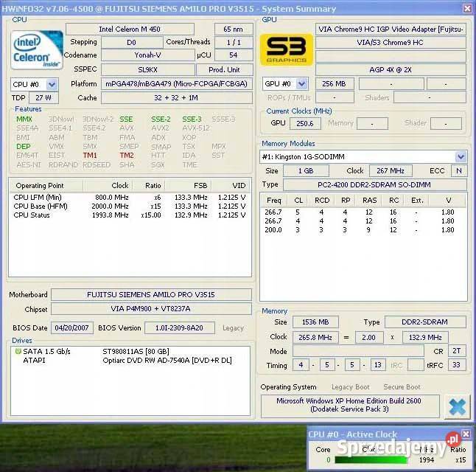The image size is (476, 472).
Task: Click the DDR2-SDRAM memory type field
Action: pyautogui.click(x=425, y=322)
